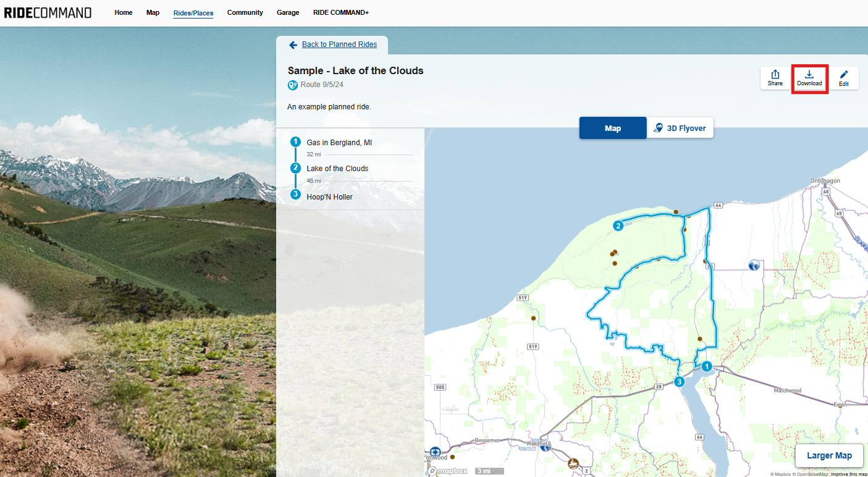Open the Home menu item
The image size is (868, 477).
coord(124,12)
